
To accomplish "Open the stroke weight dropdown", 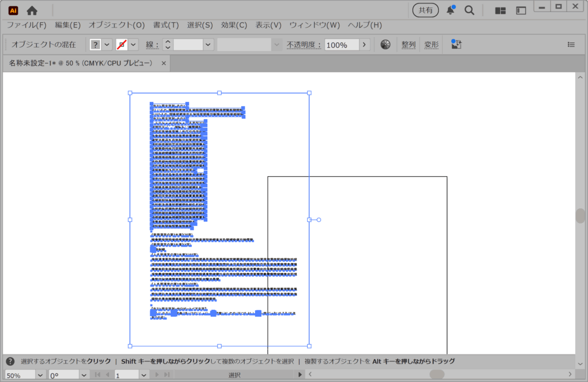I will (208, 45).
